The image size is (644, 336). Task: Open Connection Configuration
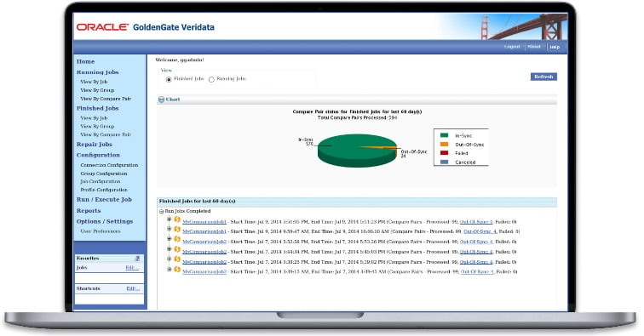pyautogui.click(x=109, y=165)
